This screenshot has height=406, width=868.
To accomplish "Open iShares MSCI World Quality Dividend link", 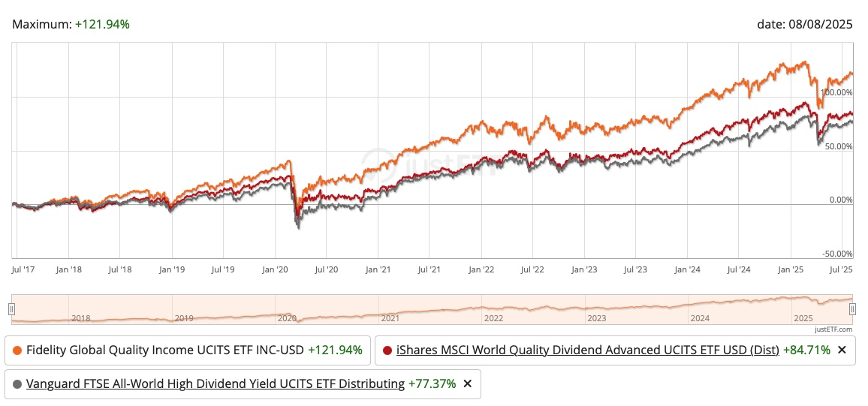I will pos(588,350).
